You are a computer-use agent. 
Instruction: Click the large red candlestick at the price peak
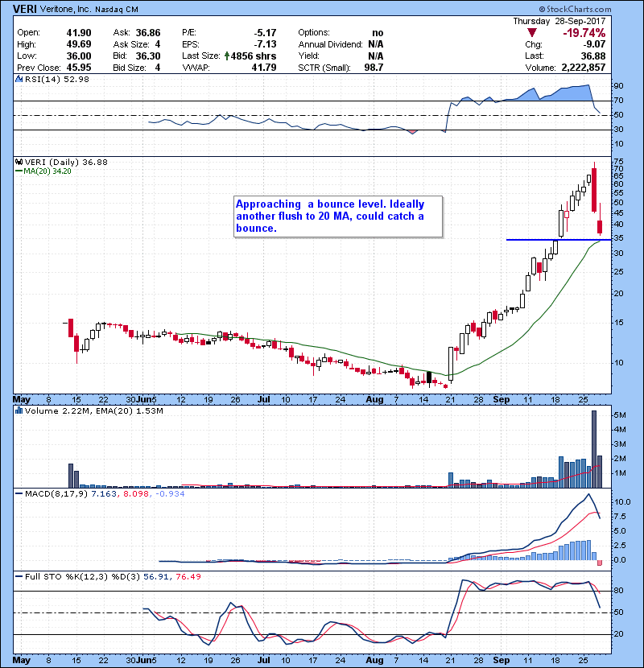(x=594, y=190)
